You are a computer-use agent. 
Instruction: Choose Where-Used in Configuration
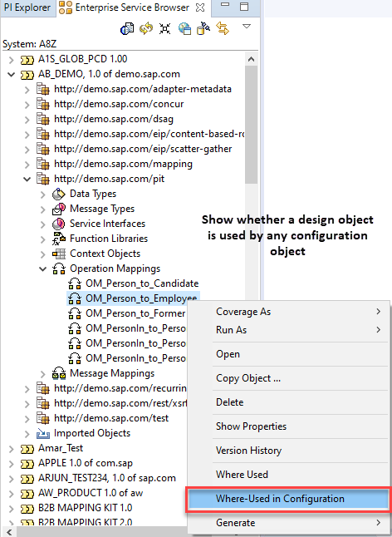pos(289,499)
